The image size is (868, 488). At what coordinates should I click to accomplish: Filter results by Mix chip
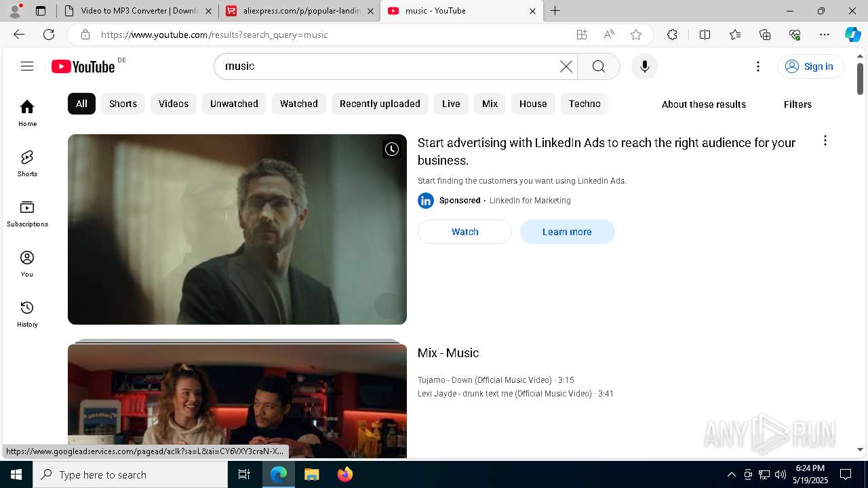pos(490,104)
